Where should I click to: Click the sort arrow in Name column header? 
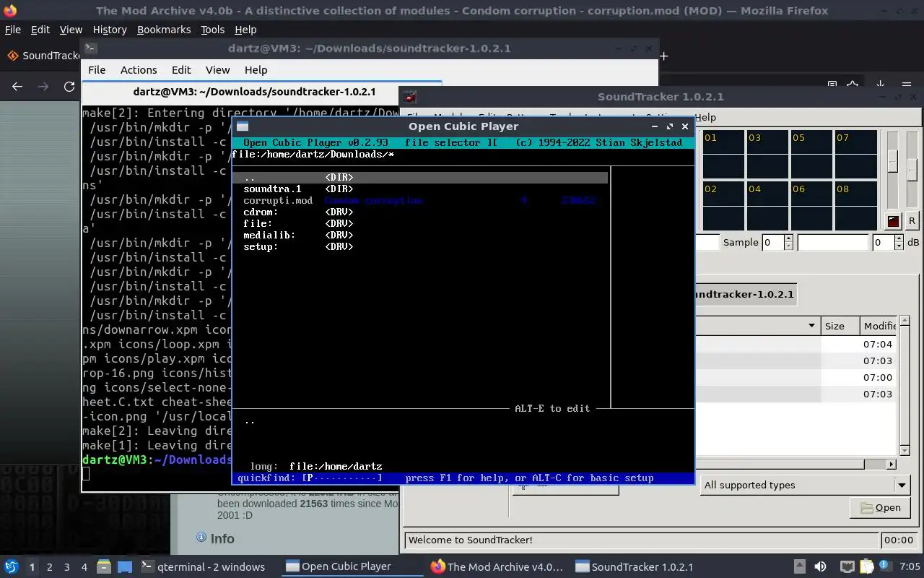click(x=812, y=326)
